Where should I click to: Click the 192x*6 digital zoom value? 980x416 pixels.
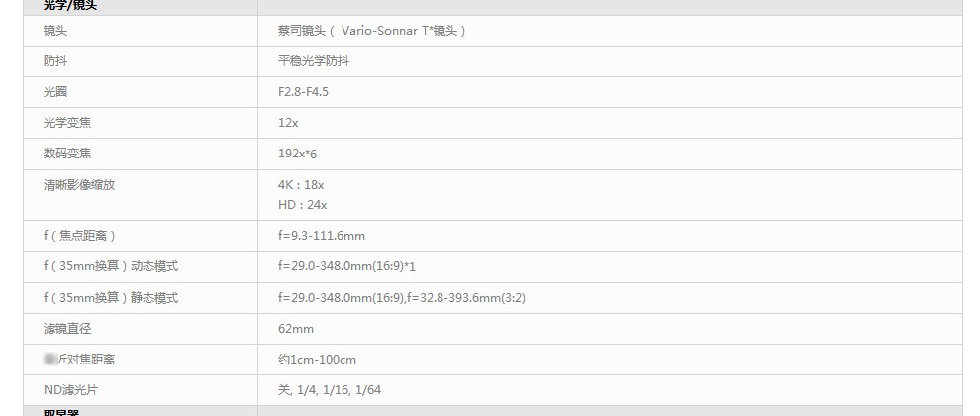298,154
